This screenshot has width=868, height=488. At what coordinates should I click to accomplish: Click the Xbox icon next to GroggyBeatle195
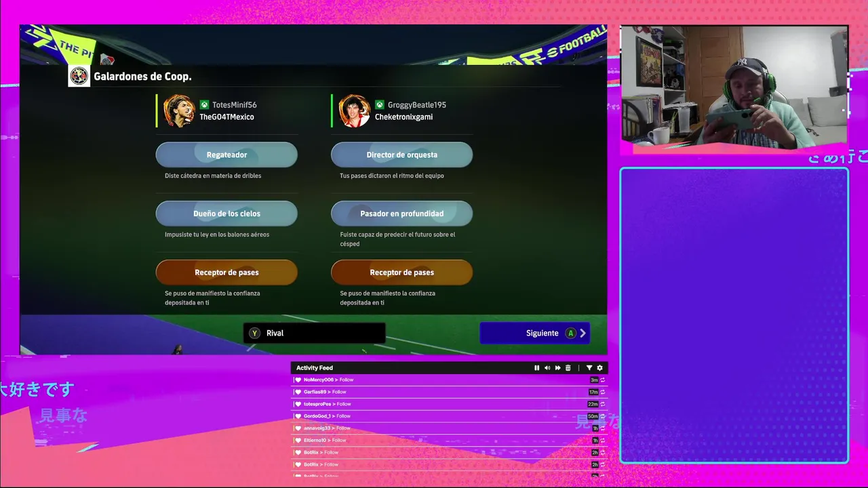tap(380, 105)
